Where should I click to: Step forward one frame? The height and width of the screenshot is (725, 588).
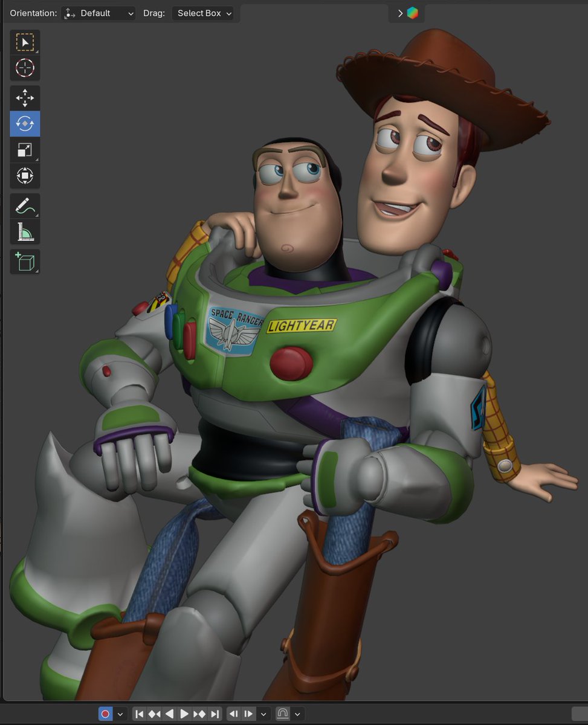click(x=249, y=714)
